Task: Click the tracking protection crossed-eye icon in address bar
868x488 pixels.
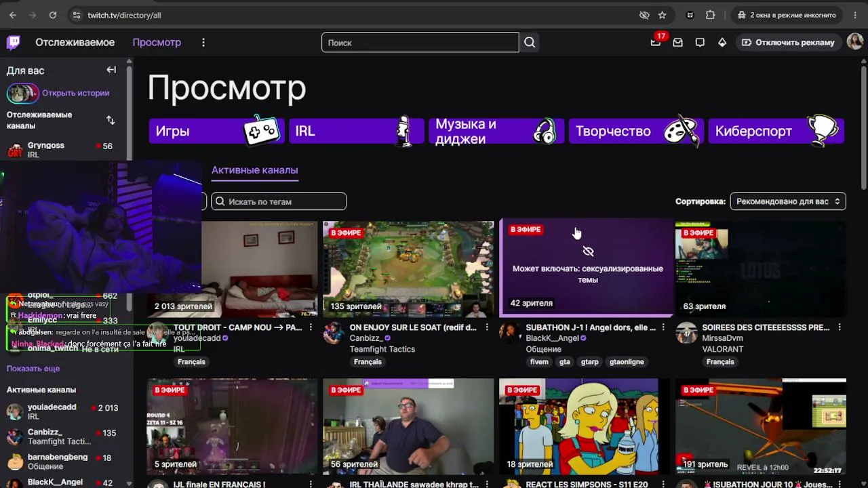Action: pos(644,15)
